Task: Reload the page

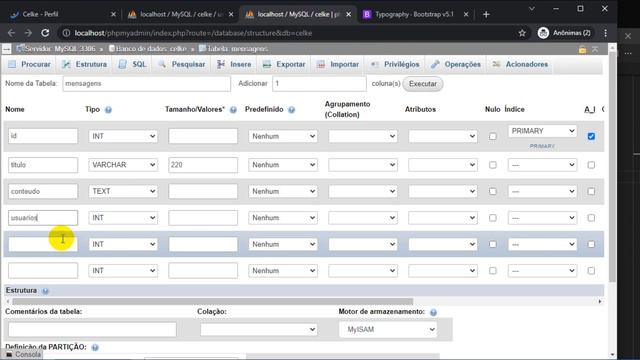Action: (45, 33)
